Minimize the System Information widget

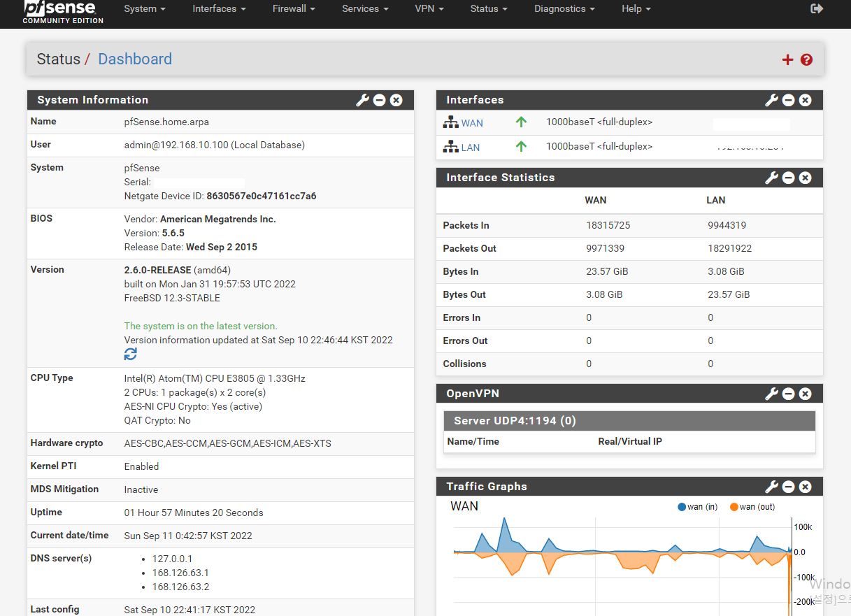pos(380,100)
